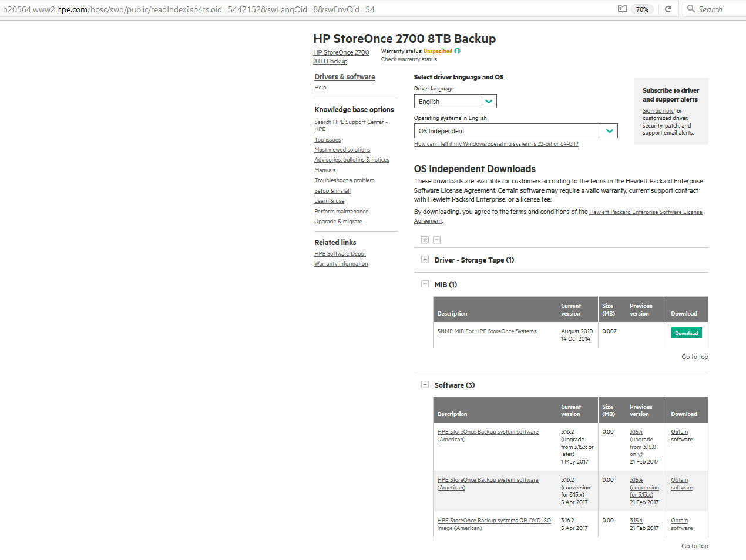Open Drivers & software section
The width and height of the screenshot is (746, 560).
point(344,77)
